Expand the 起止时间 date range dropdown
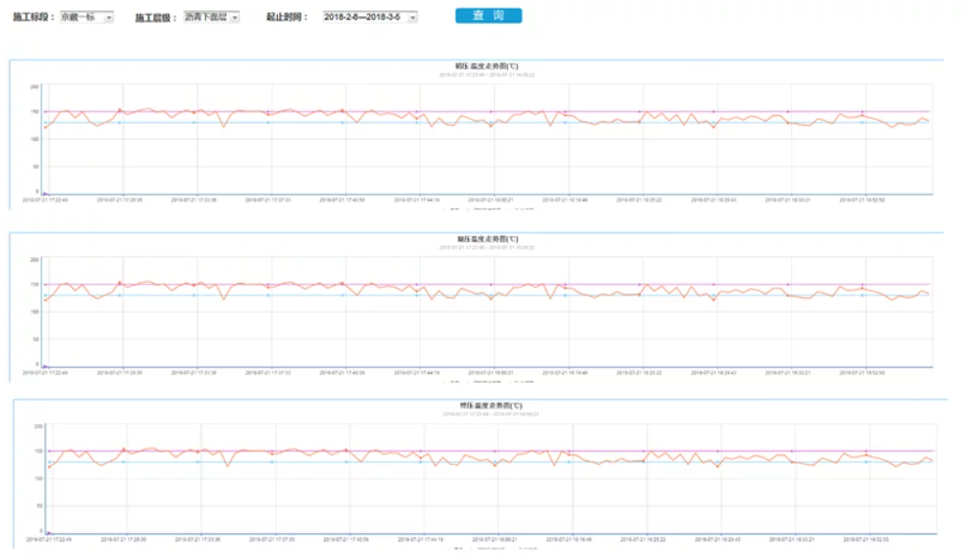980x560 pixels. tap(369, 17)
